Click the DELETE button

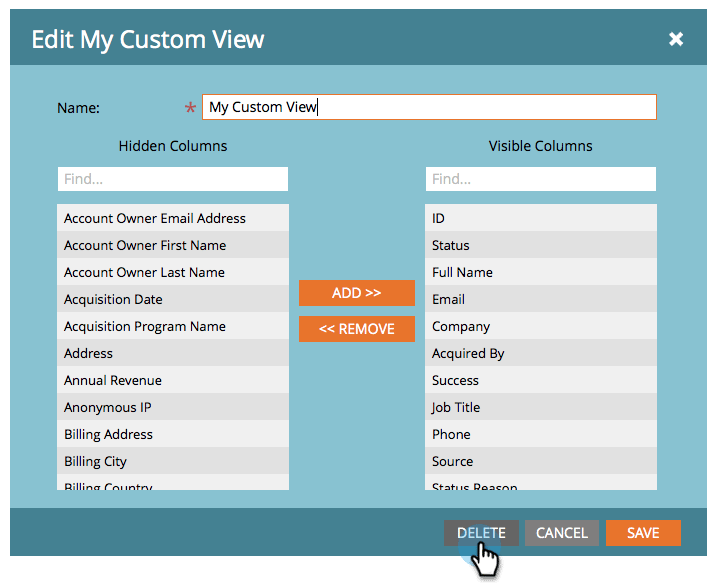[x=481, y=533]
